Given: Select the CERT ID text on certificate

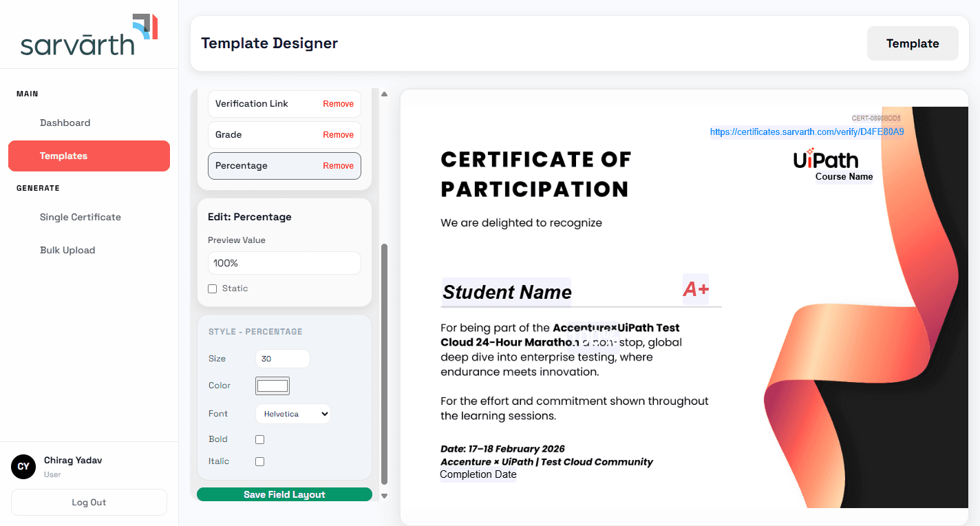Looking at the screenshot, I should (876, 118).
